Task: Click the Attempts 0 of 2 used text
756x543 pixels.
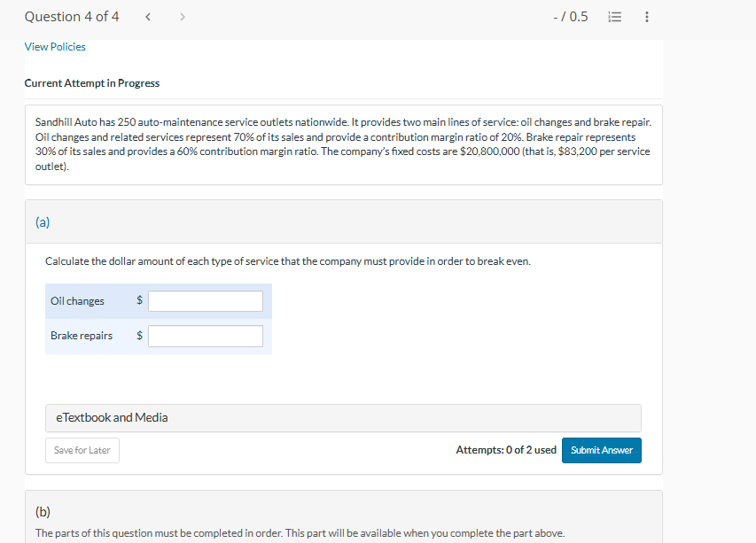Action: coord(505,450)
